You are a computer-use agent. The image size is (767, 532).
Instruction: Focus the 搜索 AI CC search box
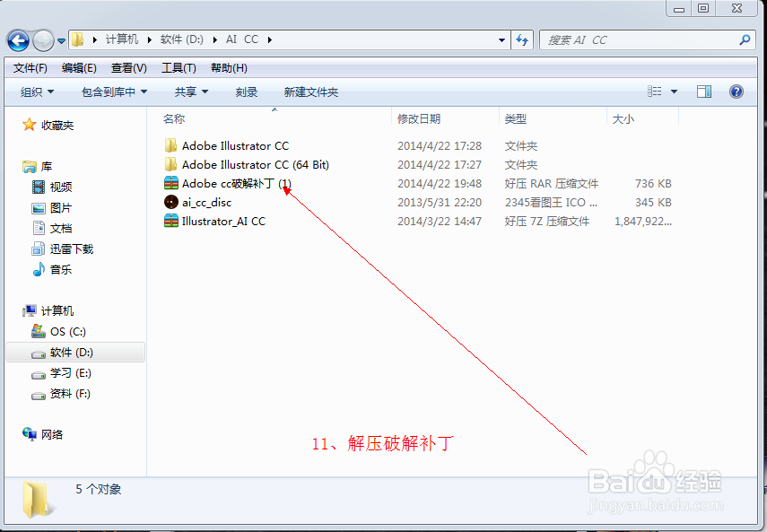pyautogui.click(x=639, y=40)
